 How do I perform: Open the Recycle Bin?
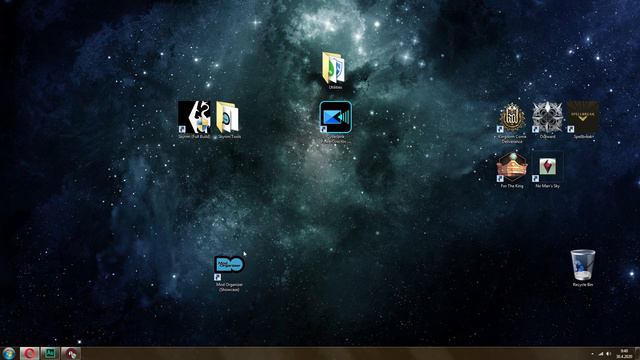582,268
